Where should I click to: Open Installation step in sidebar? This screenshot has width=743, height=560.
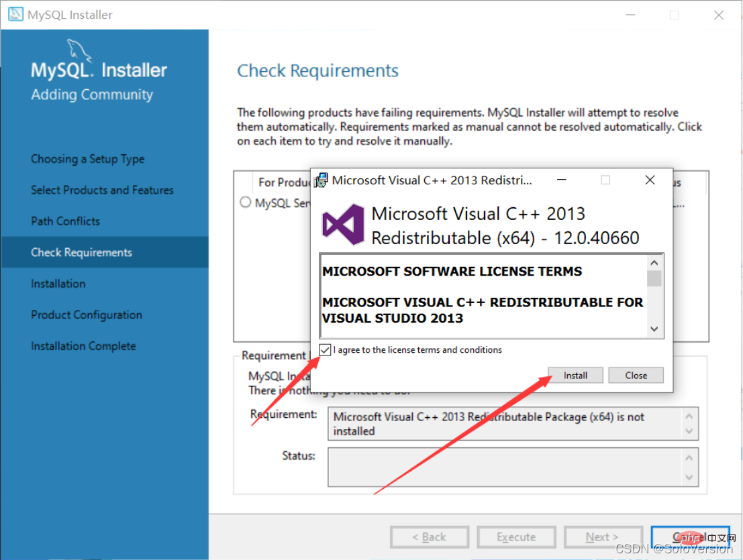[x=58, y=284]
